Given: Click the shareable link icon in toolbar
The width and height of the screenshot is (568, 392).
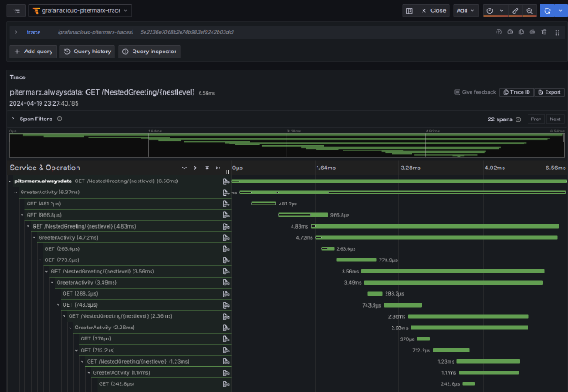Looking at the screenshot, I should coord(516,10).
